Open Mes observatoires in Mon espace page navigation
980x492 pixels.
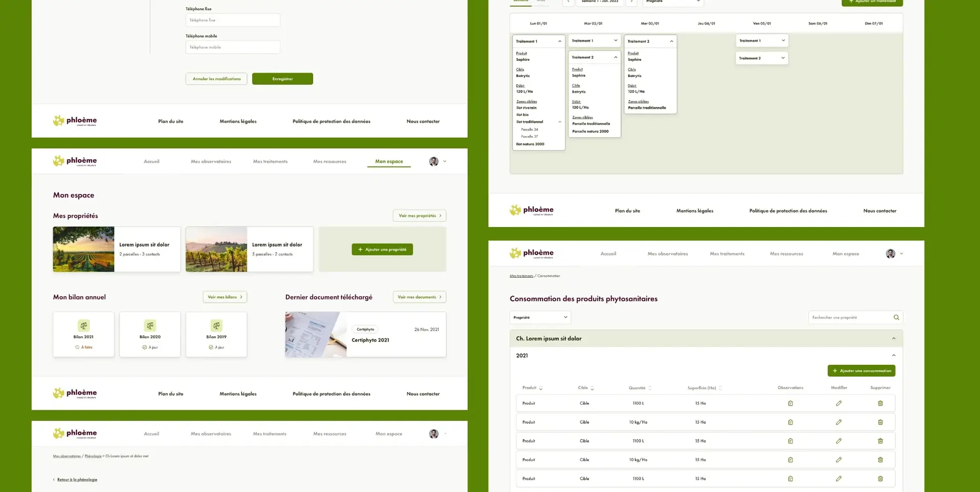point(211,161)
